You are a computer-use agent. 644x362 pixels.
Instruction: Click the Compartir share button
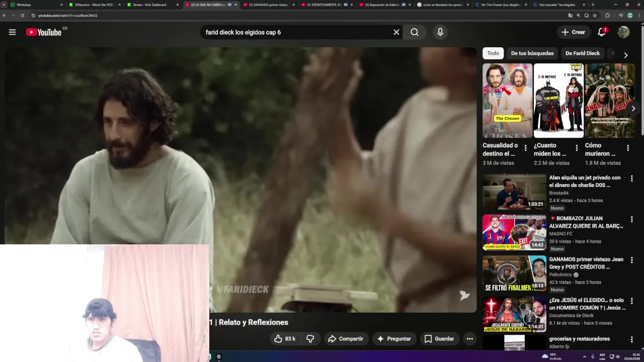click(346, 339)
